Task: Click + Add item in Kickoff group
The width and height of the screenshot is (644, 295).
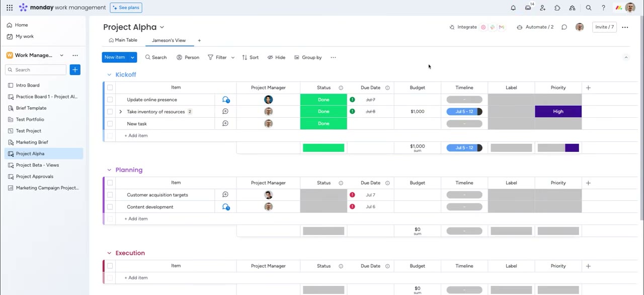Action: point(136,135)
